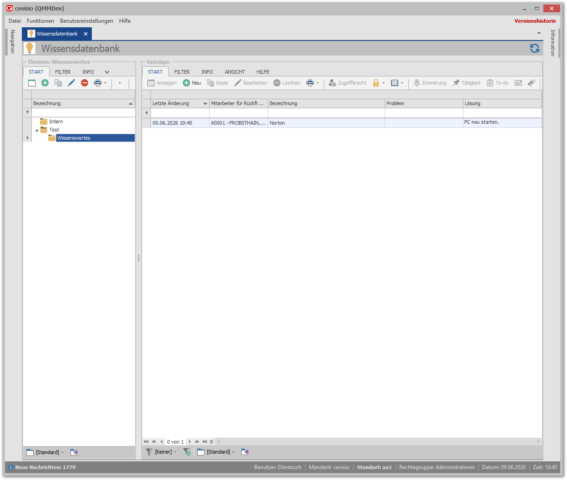This screenshot has width=567, height=480.
Task: Switch to the FILTER tab in Themen panel
Action: [63, 72]
